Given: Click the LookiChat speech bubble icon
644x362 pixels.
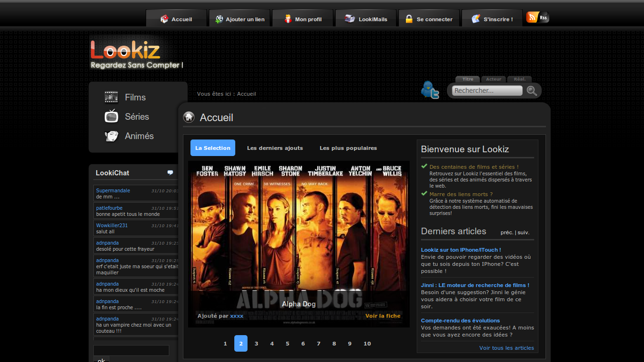Looking at the screenshot, I should [x=170, y=173].
